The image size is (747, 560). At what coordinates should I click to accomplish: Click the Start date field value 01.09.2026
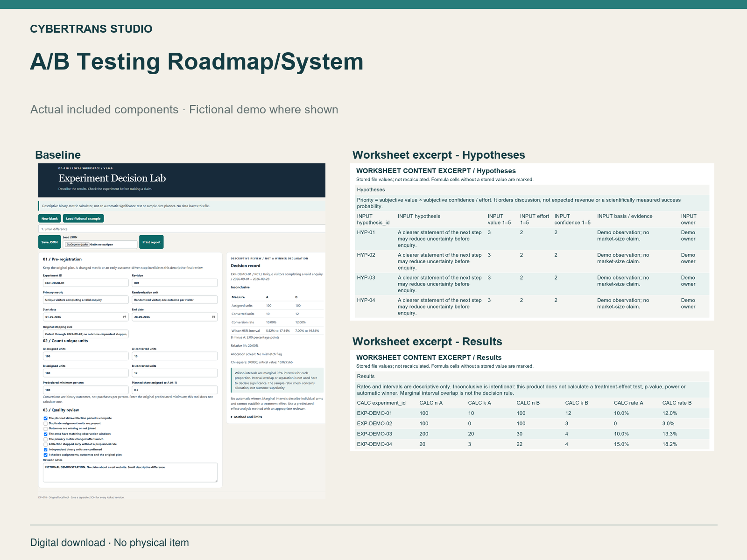click(54, 317)
